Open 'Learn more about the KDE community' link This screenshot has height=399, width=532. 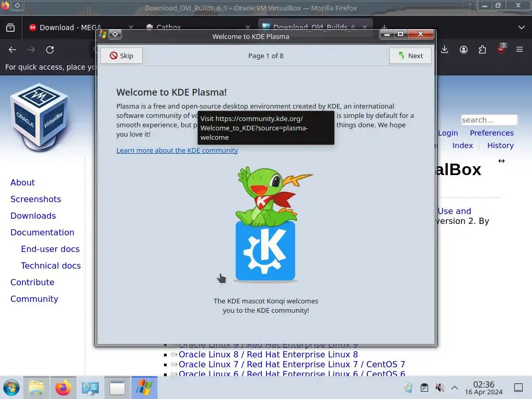177,150
